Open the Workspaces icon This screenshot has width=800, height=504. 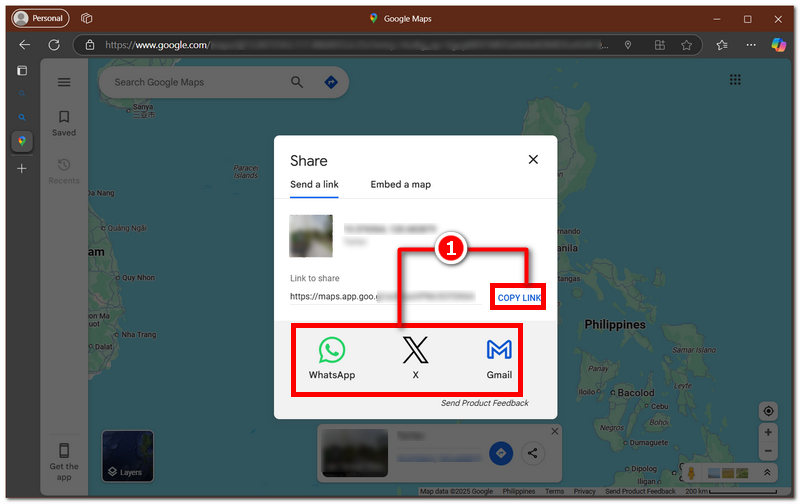pos(87,18)
